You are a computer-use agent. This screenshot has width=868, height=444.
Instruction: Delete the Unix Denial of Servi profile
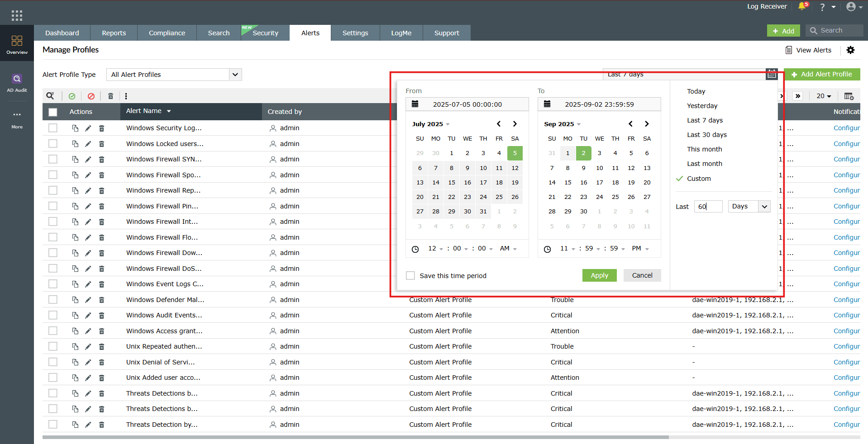(x=101, y=362)
